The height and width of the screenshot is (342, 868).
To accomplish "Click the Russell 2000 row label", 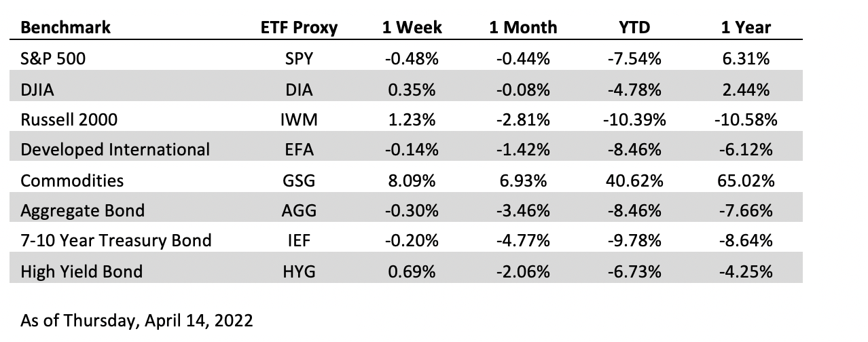I will [x=69, y=120].
